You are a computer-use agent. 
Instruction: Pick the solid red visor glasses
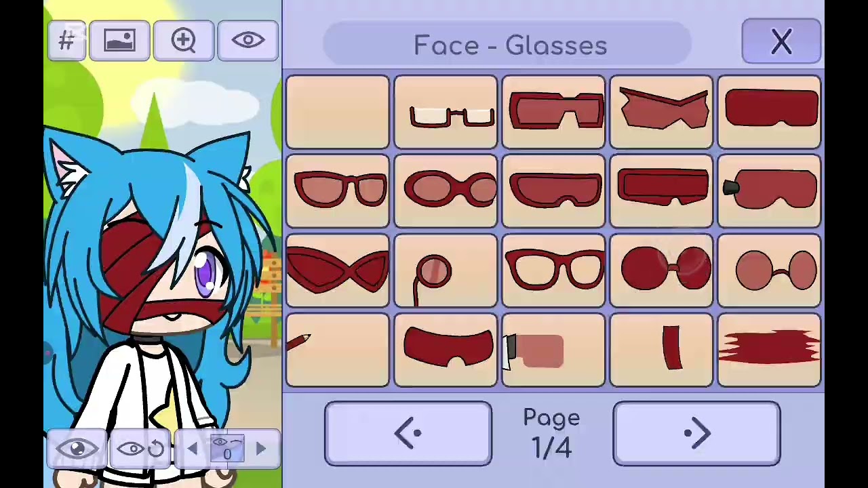(x=769, y=112)
